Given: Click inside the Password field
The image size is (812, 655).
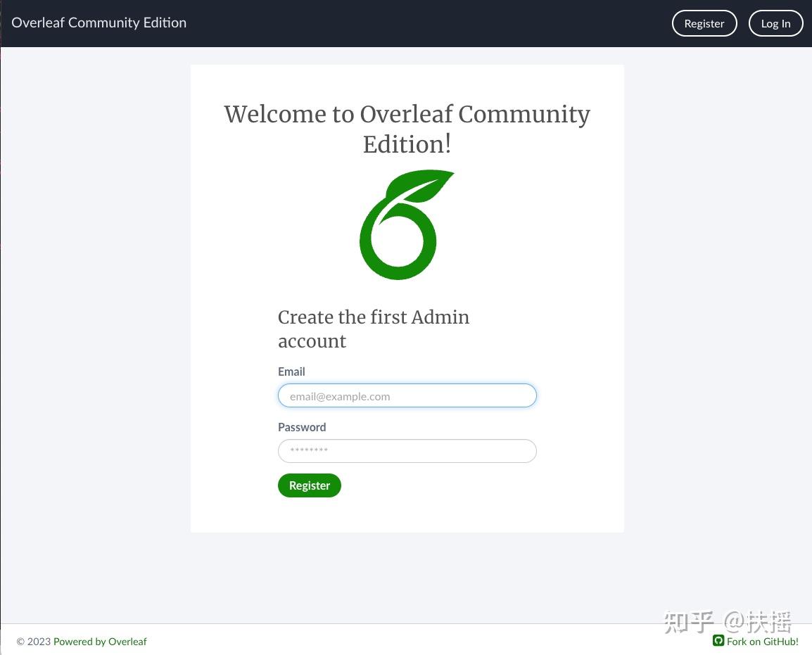Looking at the screenshot, I should pos(407,450).
